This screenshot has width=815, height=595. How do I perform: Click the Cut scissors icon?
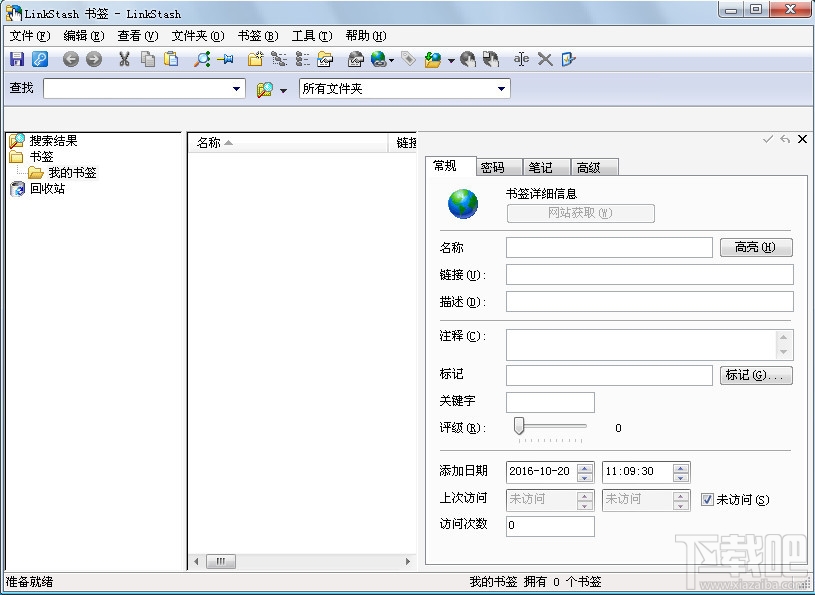(124, 59)
